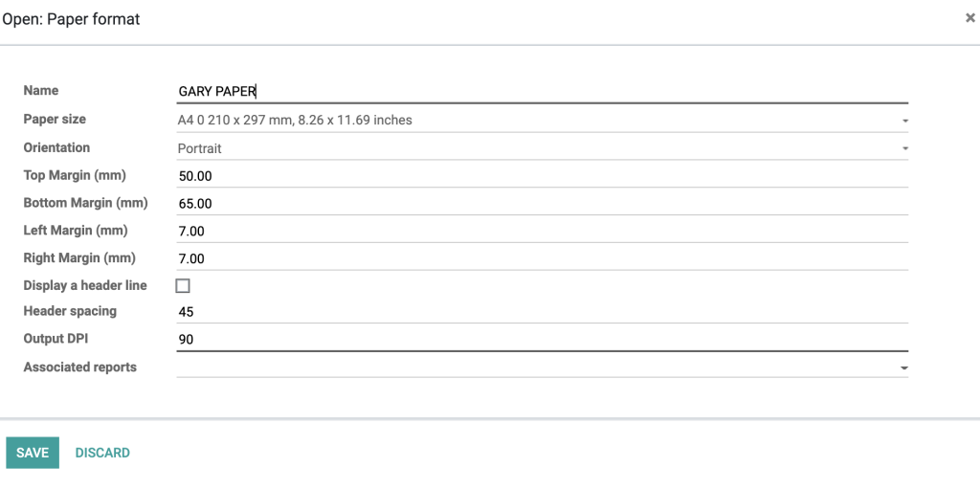The height and width of the screenshot is (490, 980).
Task: Edit the Output DPI value 90
Action: (x=542, y=340)
